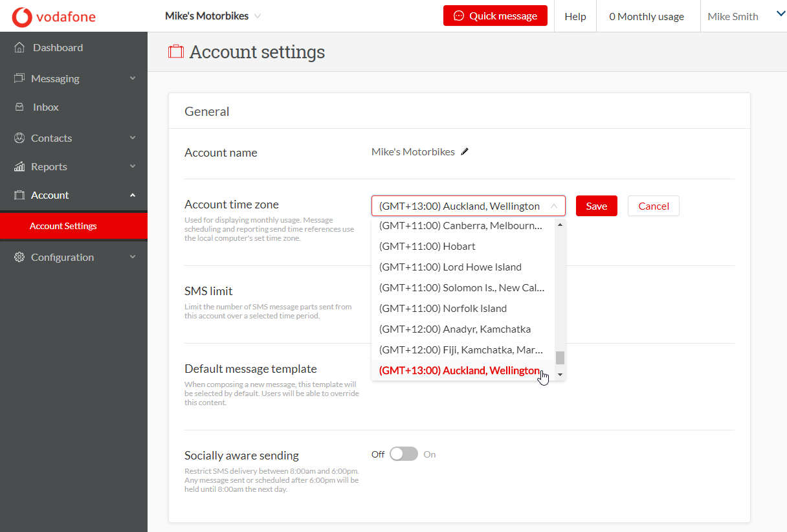Close the Account time zone combo box
This screenshot has height=532, width=787.
[x=469, y=206]
